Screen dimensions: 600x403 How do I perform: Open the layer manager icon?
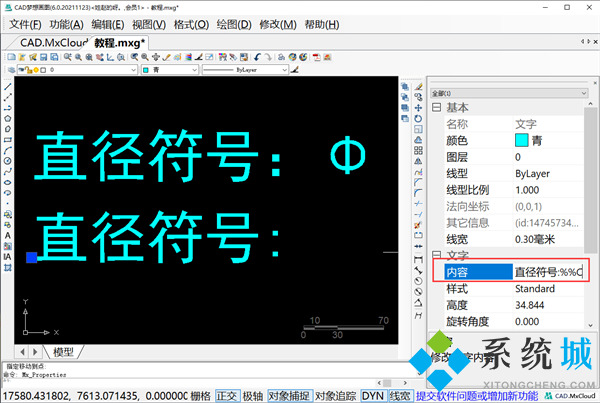pos(11,70)
